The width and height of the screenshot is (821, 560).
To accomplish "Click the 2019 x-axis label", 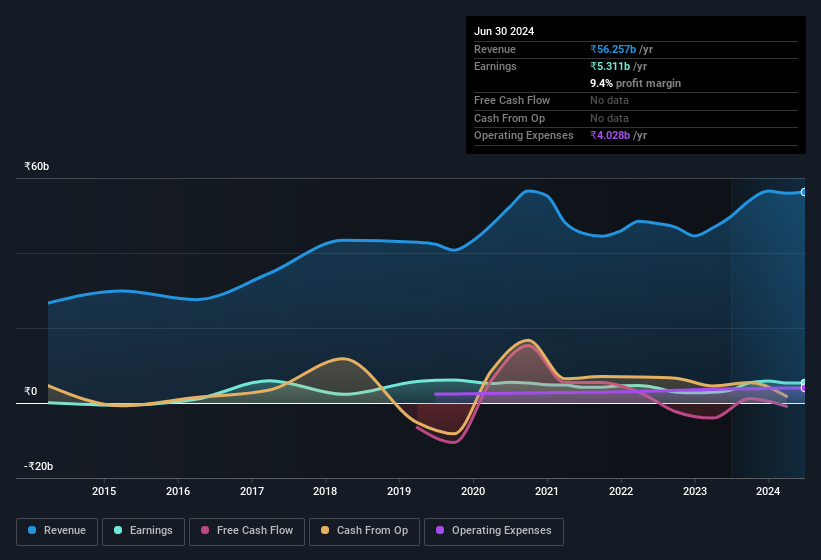I will pos(399,491).
